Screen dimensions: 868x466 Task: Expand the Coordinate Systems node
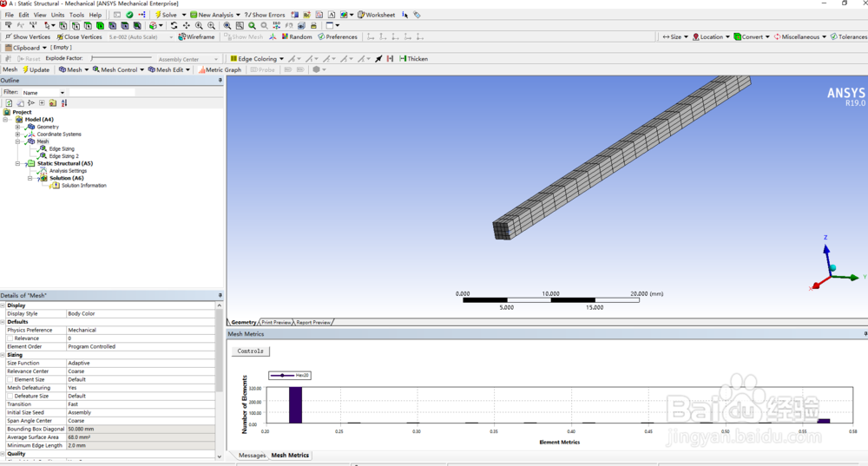click(x=17, y=134)
